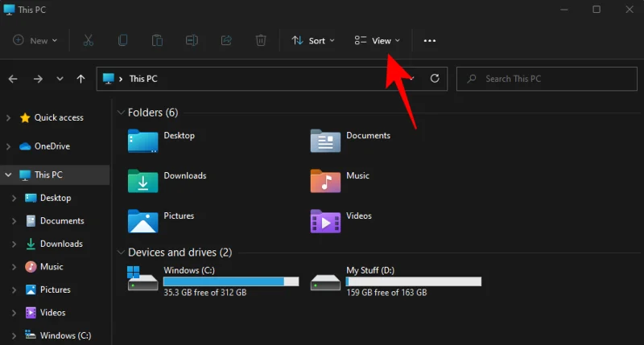644x345 pixels.
Task: Click the My Stuff (D:) storage usage bar
Action: pyautogui.click(x=414, y=281)
